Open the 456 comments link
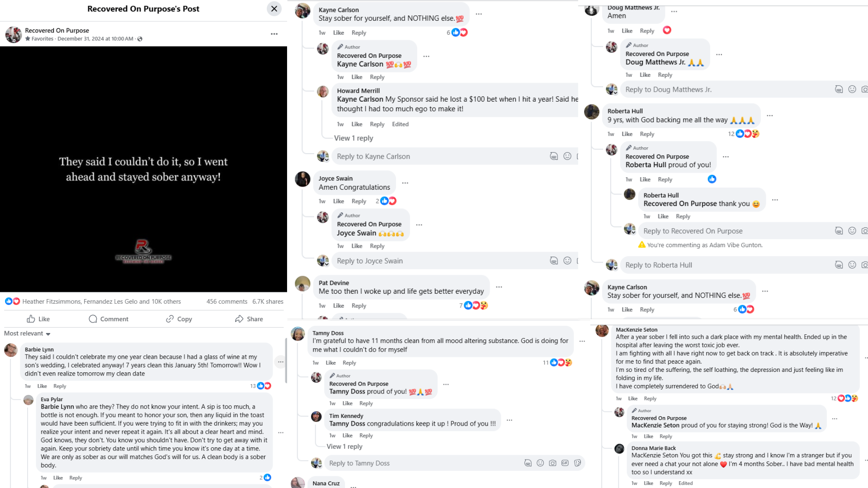This screenshot has height=488, width=868. [226, 301]
